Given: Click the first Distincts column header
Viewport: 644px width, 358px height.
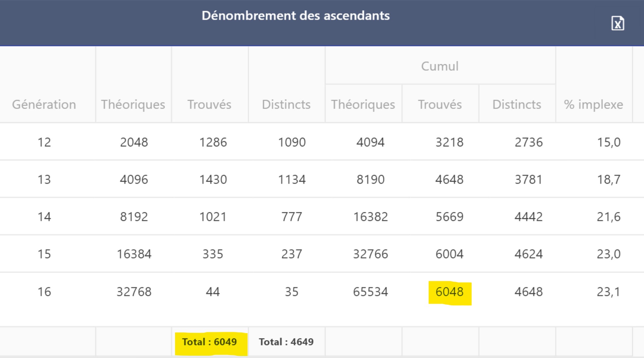Looking at the screenshot, I should tap(286, 105).
